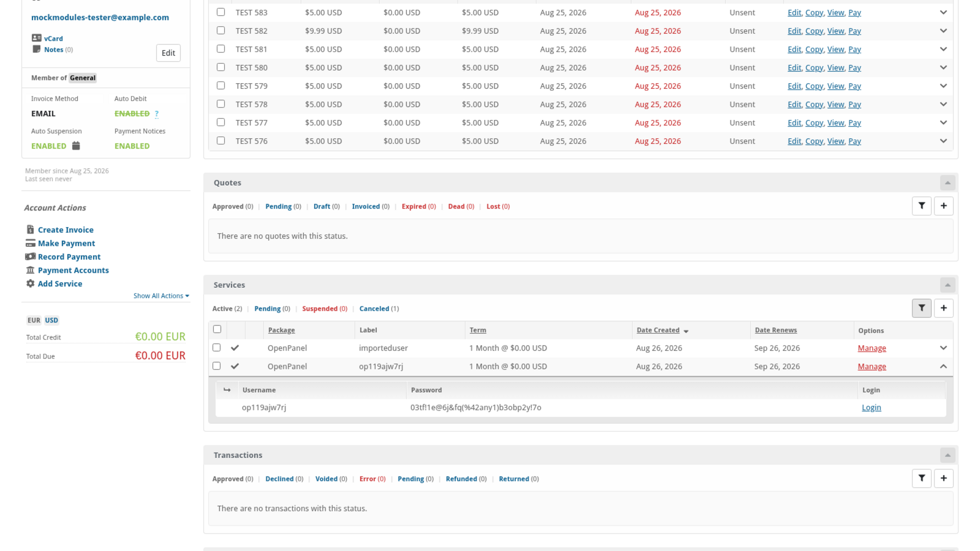980x551 pixels.
Task: Toggle the select-all checkbox in Services table
Action: point(217,329)
